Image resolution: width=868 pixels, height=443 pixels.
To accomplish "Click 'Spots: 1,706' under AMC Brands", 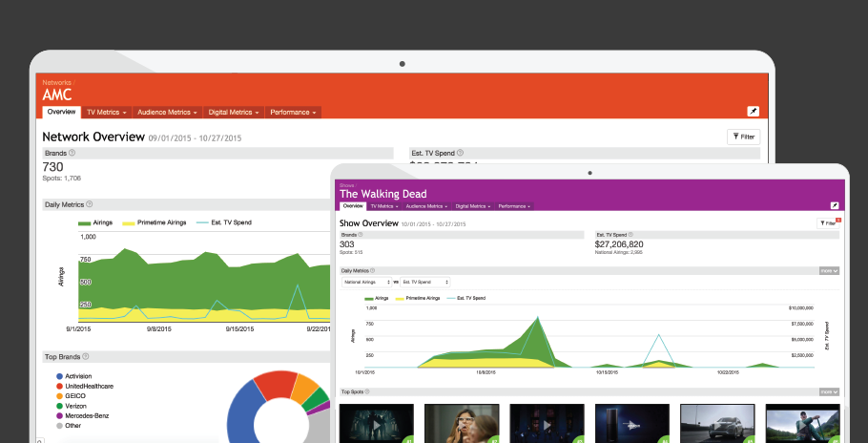I will click(x=61, y=179).
